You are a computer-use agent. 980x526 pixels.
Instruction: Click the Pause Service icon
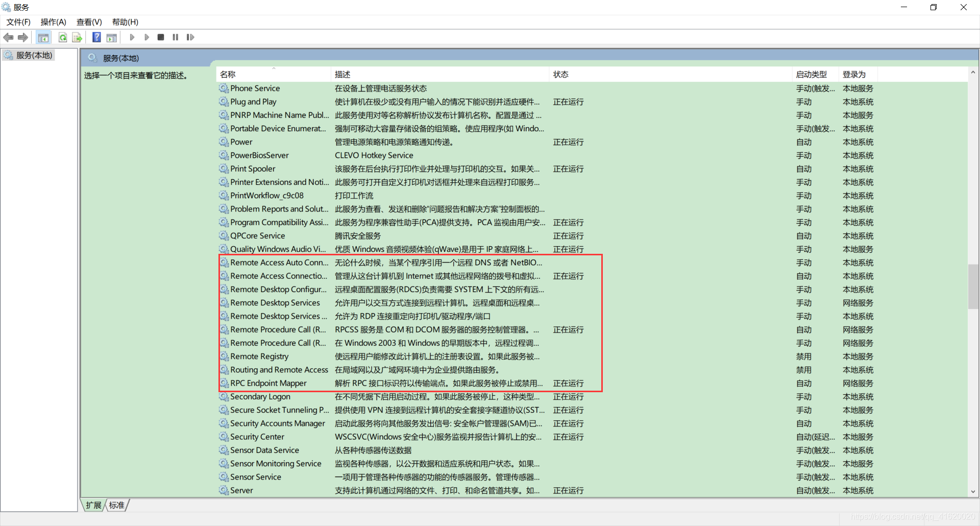point(176,37)
